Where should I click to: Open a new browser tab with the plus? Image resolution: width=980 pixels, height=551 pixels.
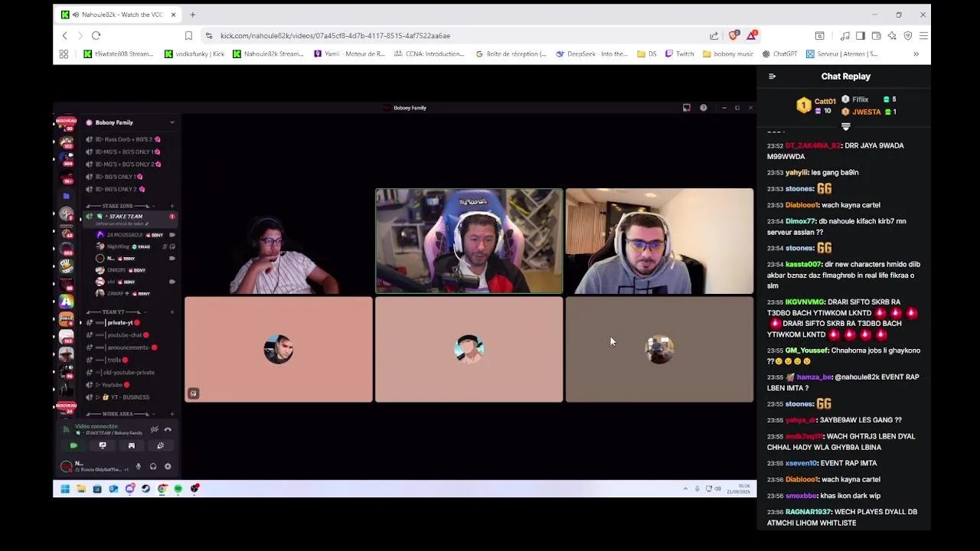click(x=192, y=15)
